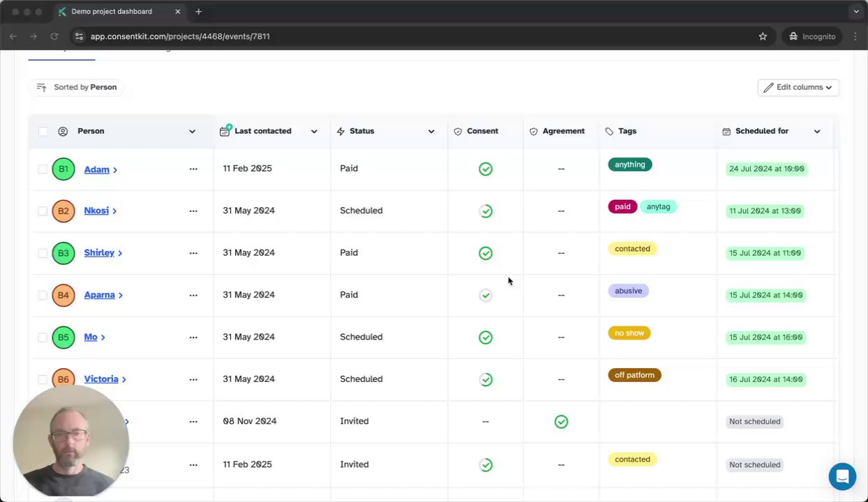Click the Last contacted calendar icon
868x502 pixels.
225,131
